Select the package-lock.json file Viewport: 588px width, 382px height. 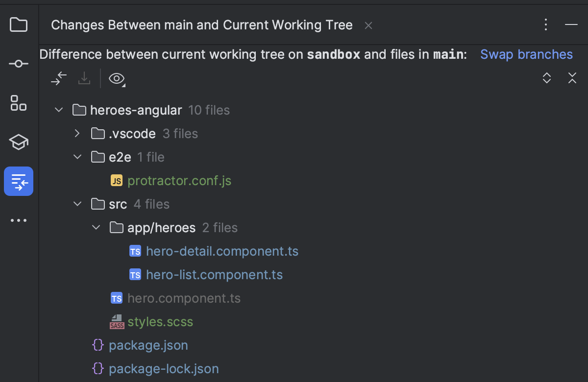tap(163, 368)
